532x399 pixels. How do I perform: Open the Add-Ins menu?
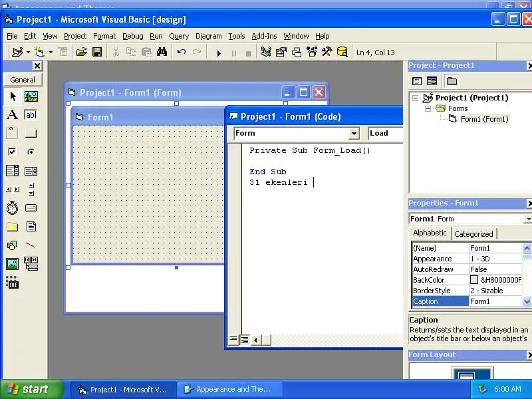pos(264,36)
